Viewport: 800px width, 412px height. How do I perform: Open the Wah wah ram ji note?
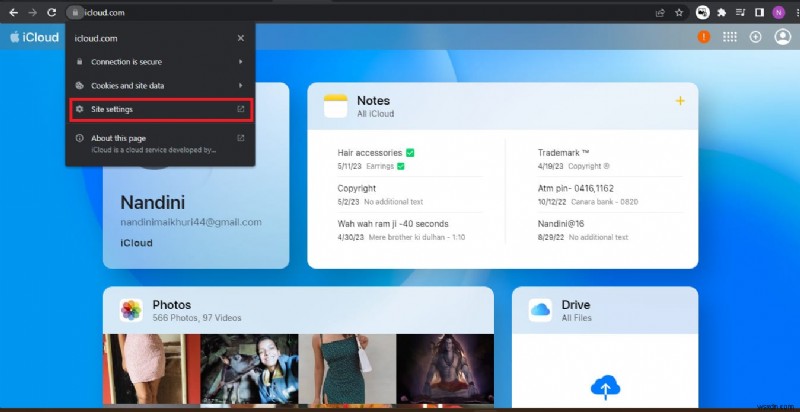(410, 230)
